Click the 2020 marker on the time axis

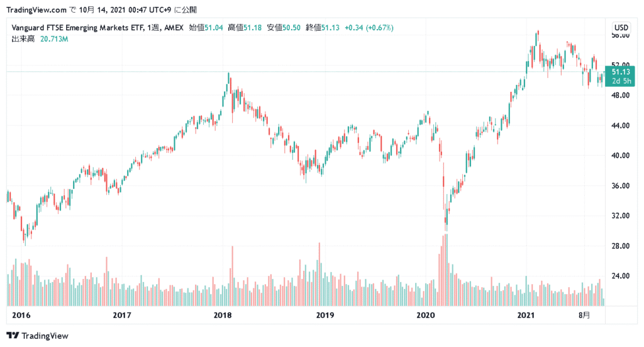pyautogui.click(x=426, y=315)
